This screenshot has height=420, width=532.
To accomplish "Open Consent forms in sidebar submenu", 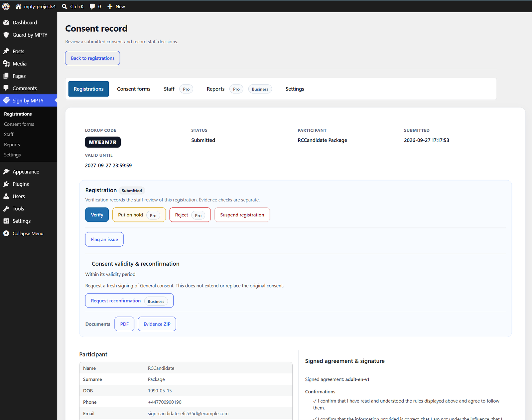I will (x=19, y=124).
